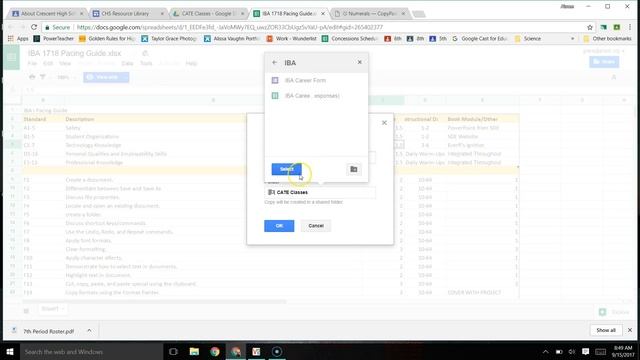Open Chrome's three-dot menu
The image size is (640, 360).
tap(630, 27)
